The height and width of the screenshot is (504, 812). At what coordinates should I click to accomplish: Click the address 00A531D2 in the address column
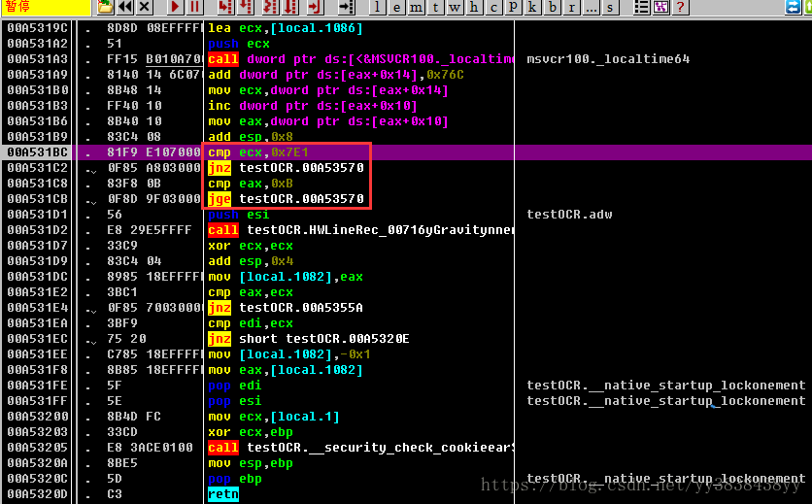37,230
